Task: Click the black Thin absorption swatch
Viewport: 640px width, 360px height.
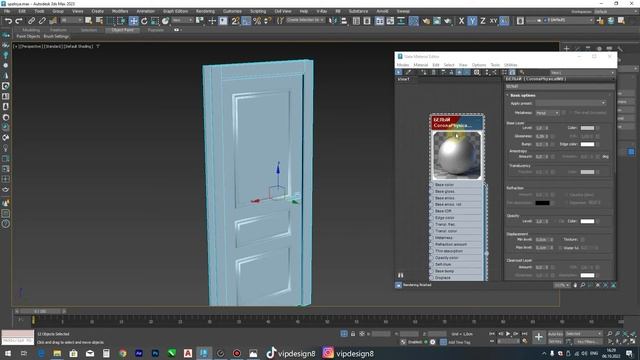Action: (x=542, y=203)
